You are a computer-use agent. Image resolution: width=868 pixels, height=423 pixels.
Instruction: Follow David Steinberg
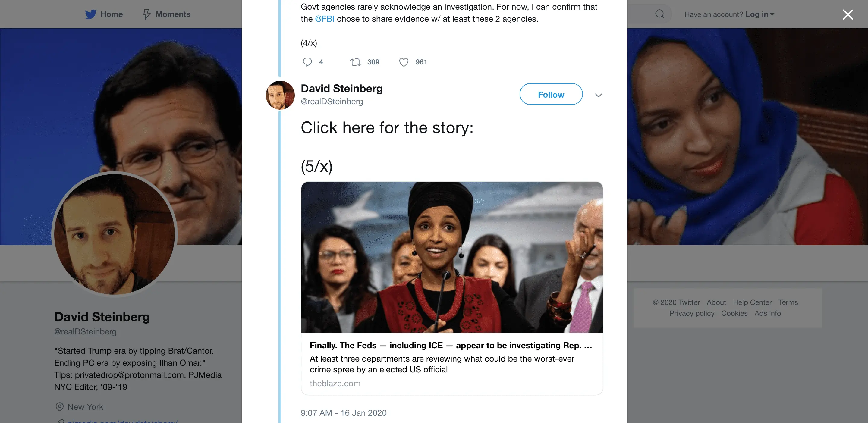pyautogui.click(x=551, y=94)
